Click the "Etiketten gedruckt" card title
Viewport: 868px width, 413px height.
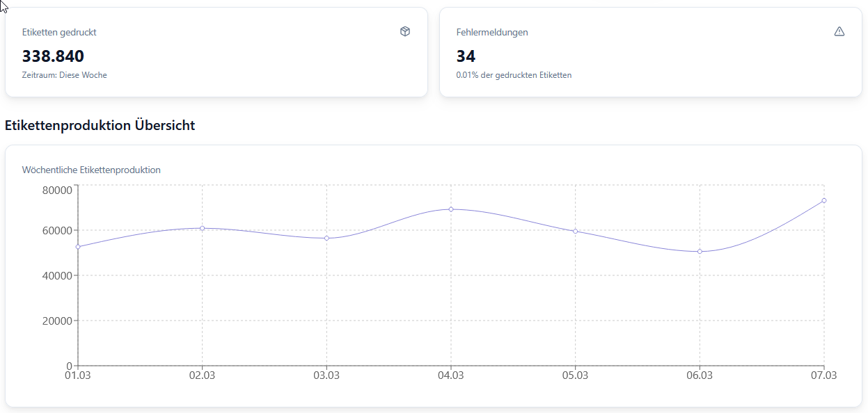(59, 32)
